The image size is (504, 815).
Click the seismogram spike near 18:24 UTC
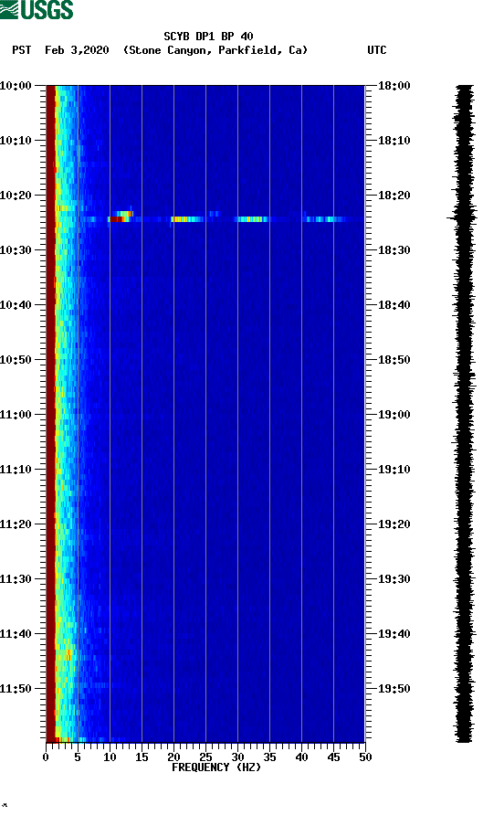(x=461, y=217)
